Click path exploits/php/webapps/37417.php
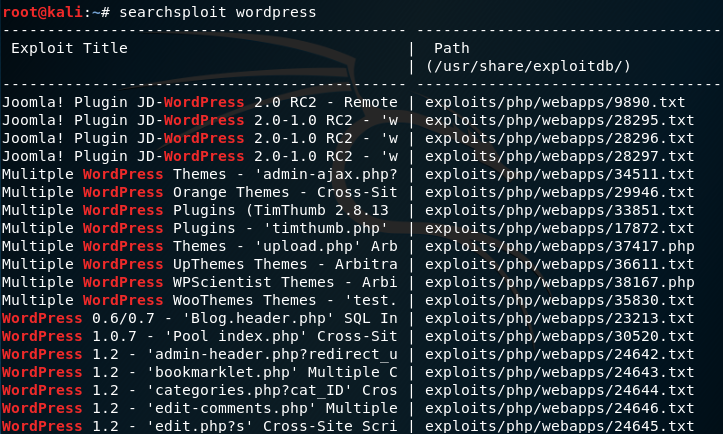This screenshot has width=723, height=434. 559,246
